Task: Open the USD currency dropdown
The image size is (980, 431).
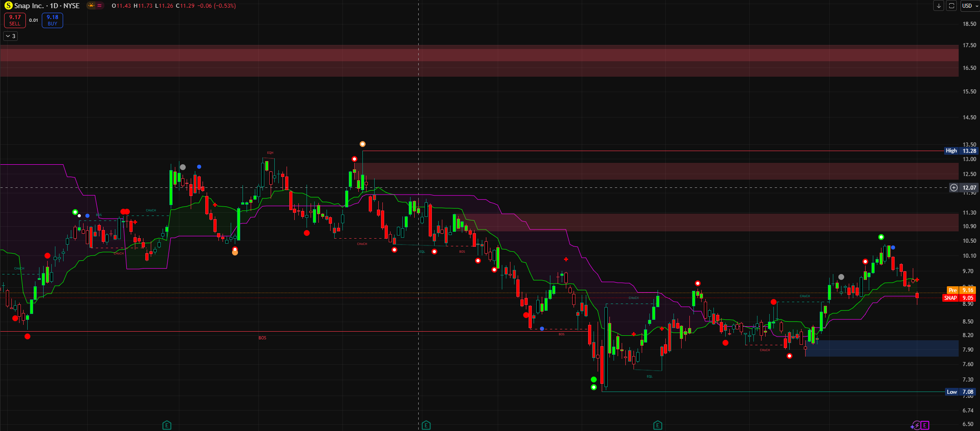Action: (970, 6)
